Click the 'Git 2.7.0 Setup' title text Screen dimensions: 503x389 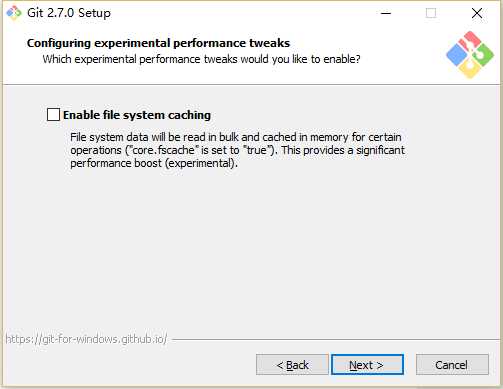69,13
